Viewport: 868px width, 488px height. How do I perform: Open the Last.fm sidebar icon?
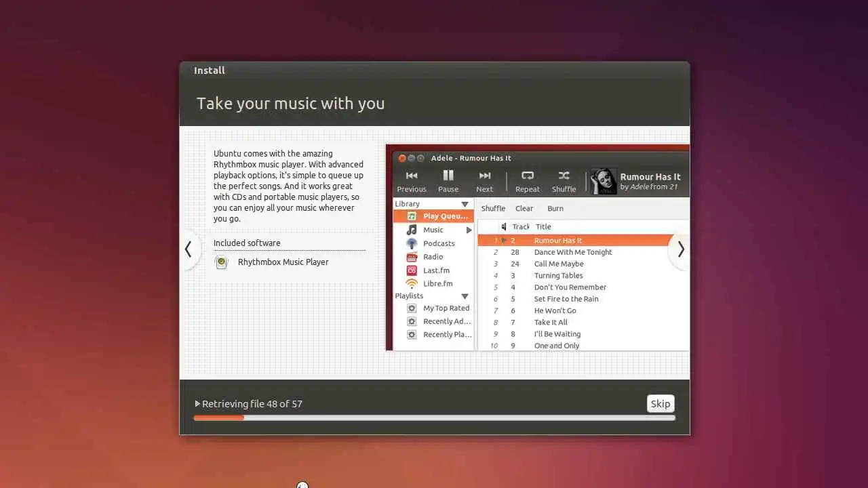tap(412, 270)
